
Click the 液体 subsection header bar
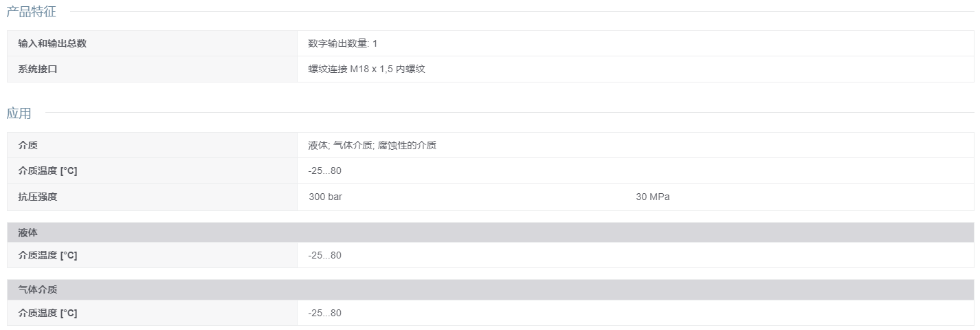pos(491,232)
